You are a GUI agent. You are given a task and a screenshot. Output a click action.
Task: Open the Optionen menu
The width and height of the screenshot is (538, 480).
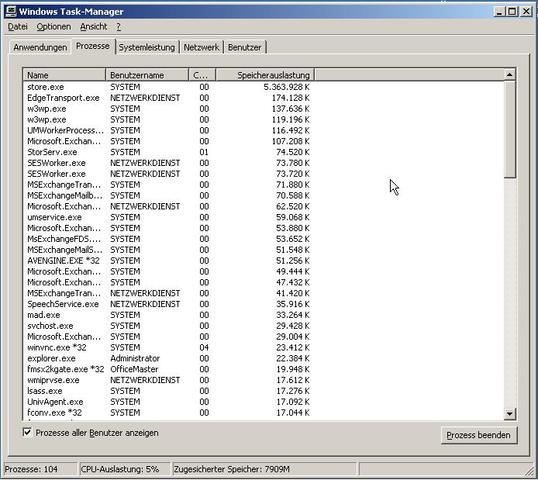pyautogui.click(x=54, y=27)
